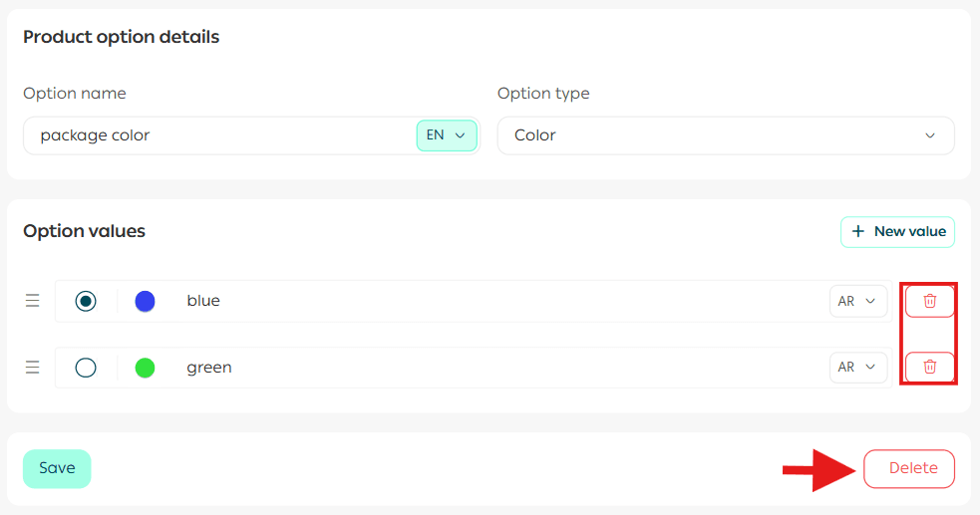Click the drag handle beside green row

tap(32, 368)
